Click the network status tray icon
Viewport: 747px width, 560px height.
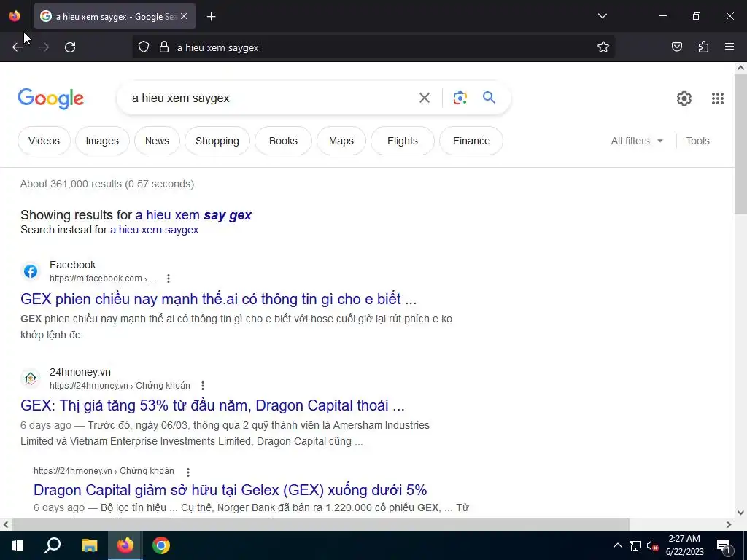tap(635, 545)
